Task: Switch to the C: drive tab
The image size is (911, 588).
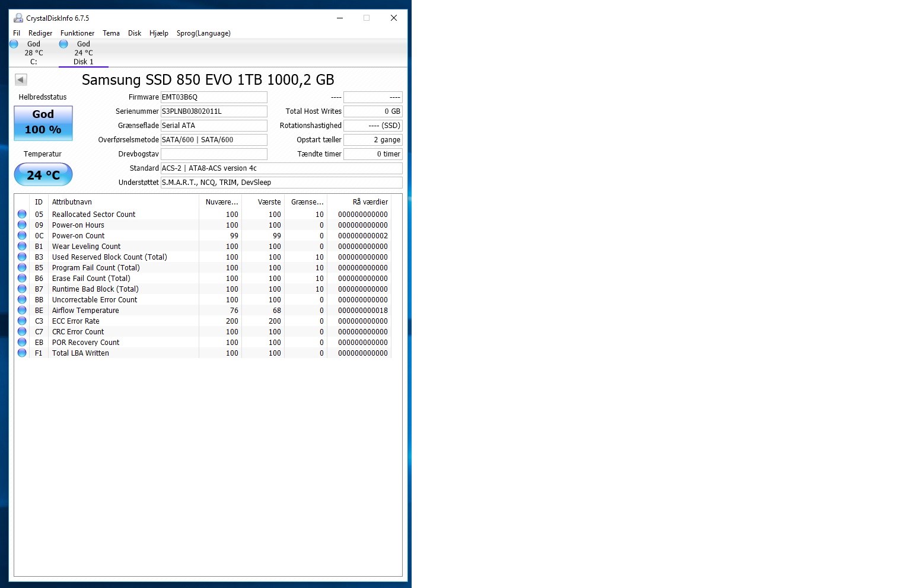Action: pos(34,53)
